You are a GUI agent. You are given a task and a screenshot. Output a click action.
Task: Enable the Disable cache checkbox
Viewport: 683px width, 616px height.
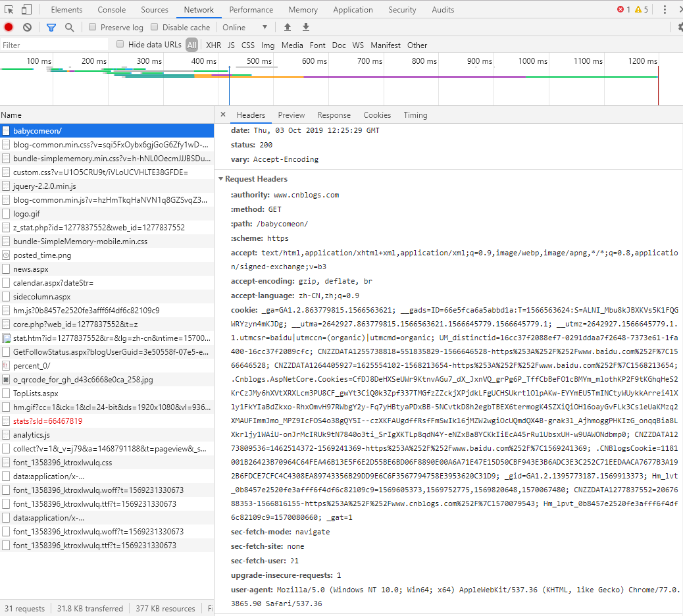coord(154,27)
